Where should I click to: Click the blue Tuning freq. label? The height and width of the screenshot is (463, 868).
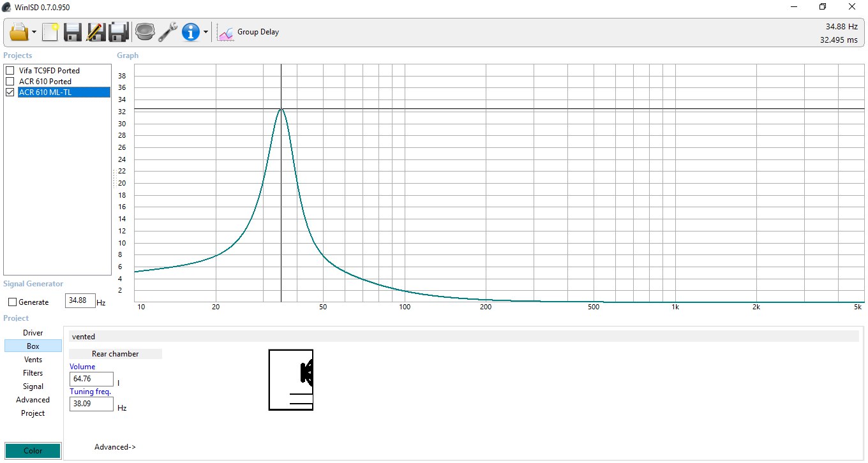tap(90, 392)
